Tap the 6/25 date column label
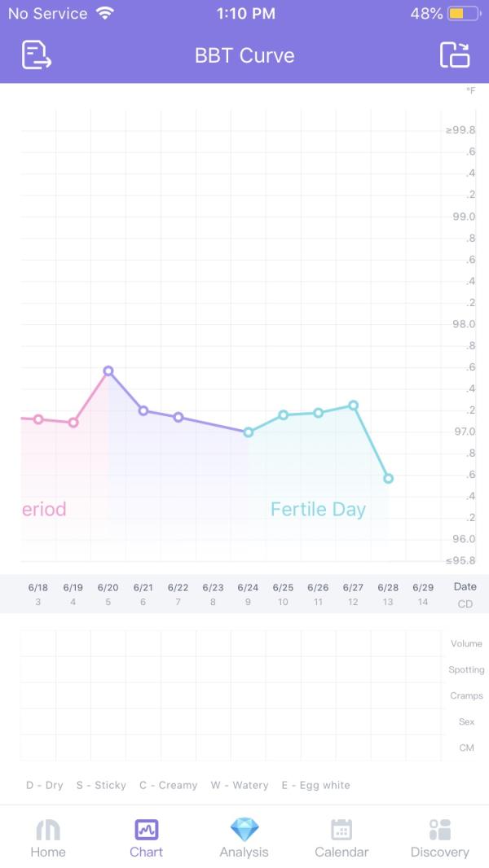The height and width of the screenshot is (868, 489). pos(283,587)
